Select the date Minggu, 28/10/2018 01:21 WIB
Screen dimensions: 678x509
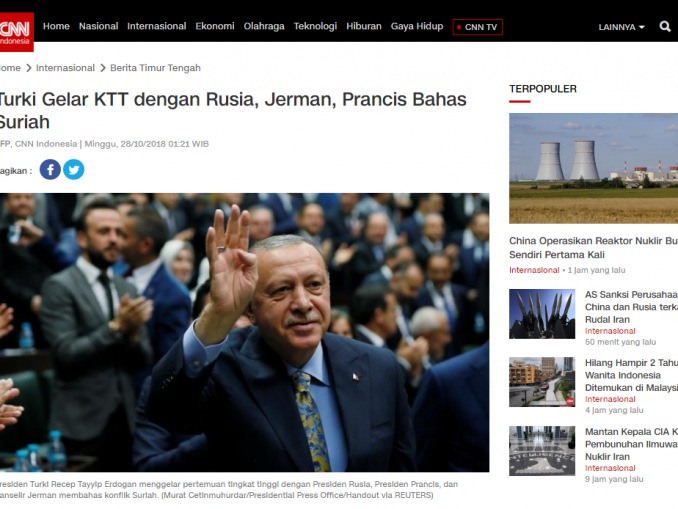tap(147, 144)
